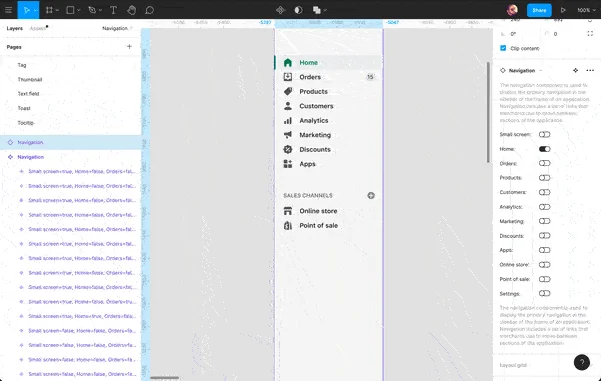Toggle the Settings property switch
The image size is (601, 381).
[x=544, y=293]
